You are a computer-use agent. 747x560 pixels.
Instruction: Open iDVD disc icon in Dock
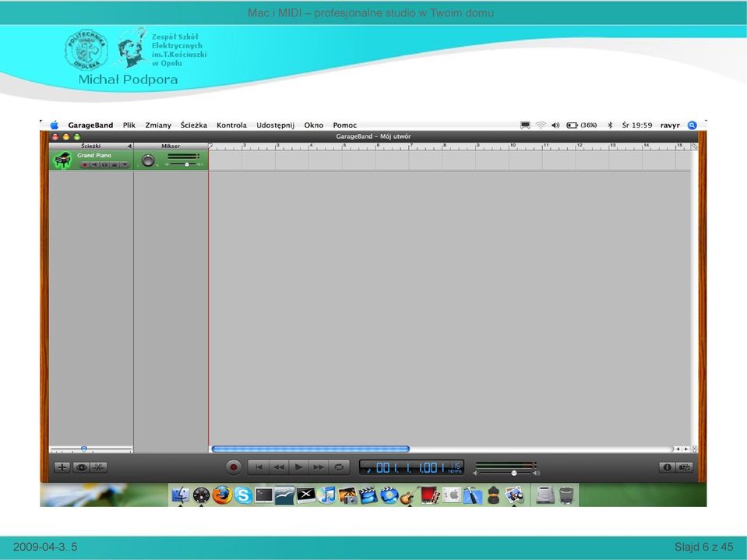click(x=389, y=495)
